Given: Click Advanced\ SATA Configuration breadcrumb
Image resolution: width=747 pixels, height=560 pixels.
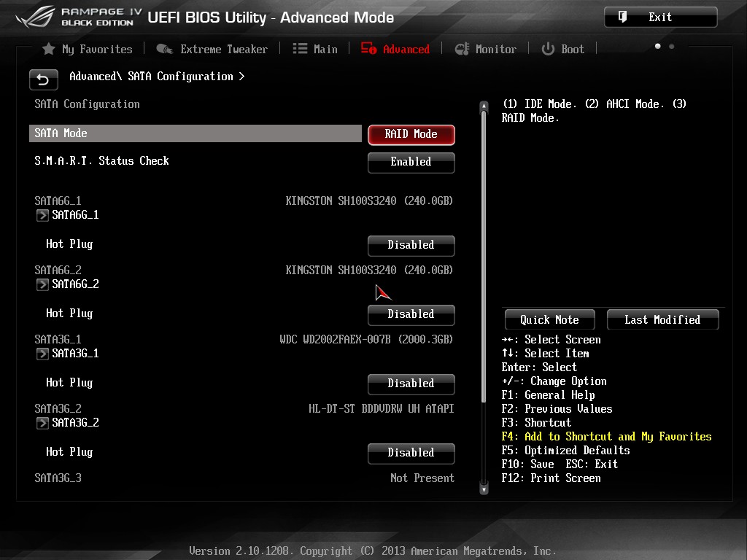Looking at the screenshot, I should (x=157, y=77).
